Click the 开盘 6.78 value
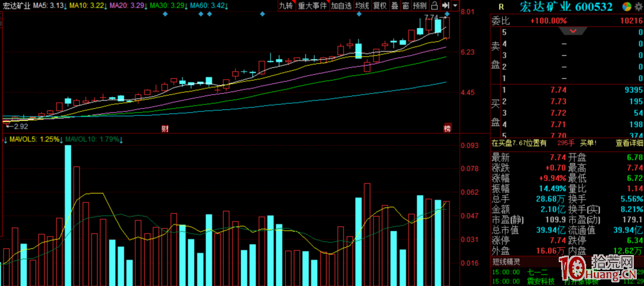 coord(634,157)
